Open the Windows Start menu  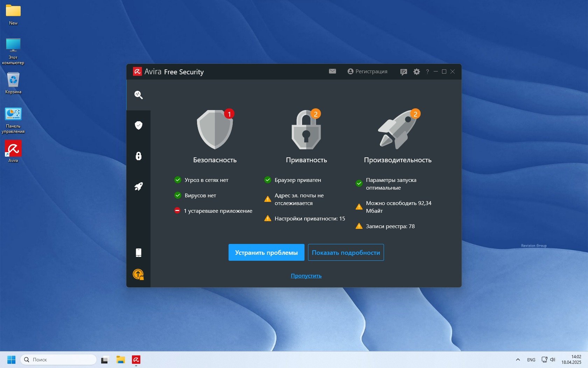click(x=12, y=360)
